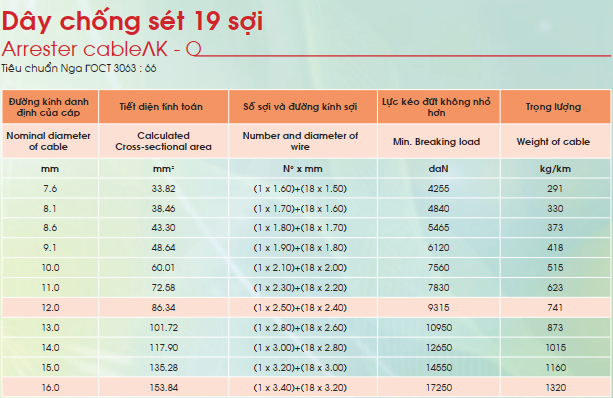Select the 7.6 nominal diameter cell

(x=50, y=188)
